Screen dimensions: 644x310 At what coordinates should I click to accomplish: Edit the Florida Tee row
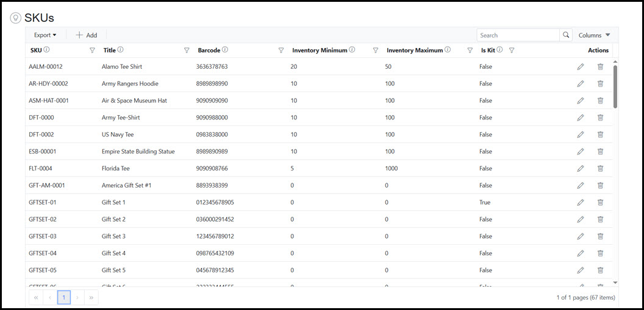click(x=580, y=169)
